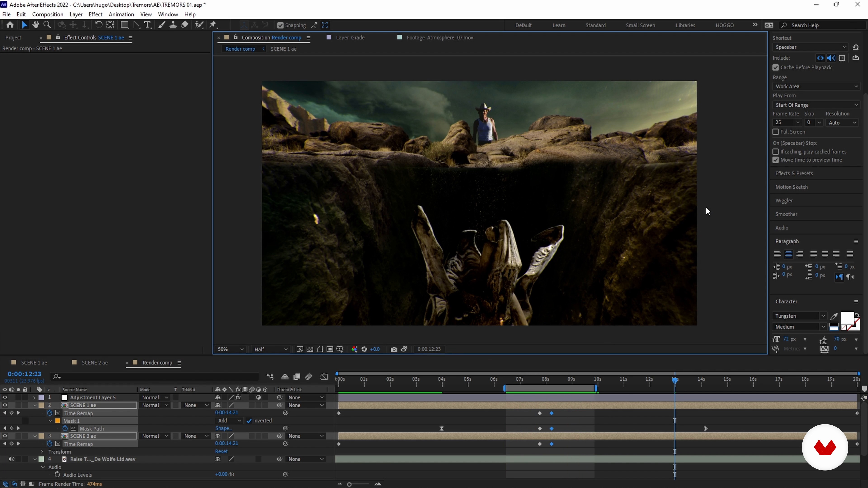Switch to the SCENE 2 ae timeline tab

95,363
